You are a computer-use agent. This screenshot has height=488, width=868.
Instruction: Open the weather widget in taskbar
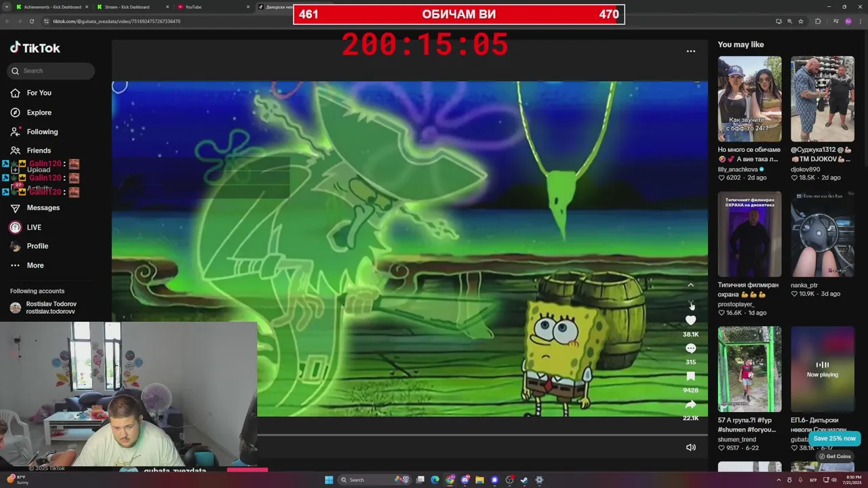click(x=18, y=479)
